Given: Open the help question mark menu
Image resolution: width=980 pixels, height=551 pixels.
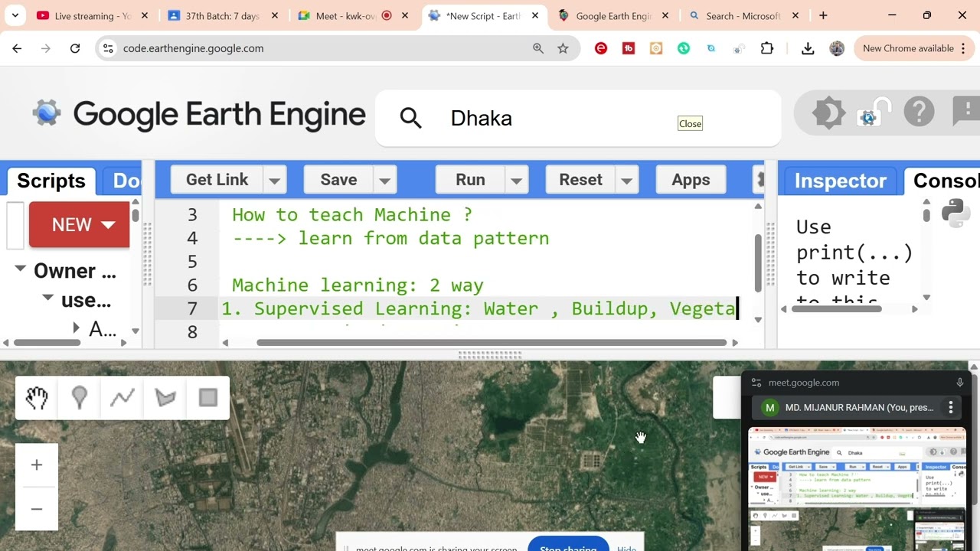Looking at the screenshot, I should click(919, 112).
